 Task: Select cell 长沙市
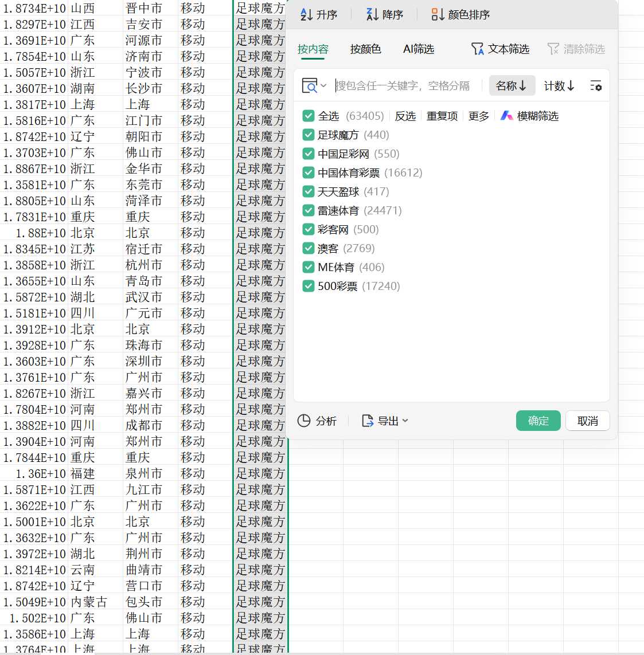click(150, 88)
